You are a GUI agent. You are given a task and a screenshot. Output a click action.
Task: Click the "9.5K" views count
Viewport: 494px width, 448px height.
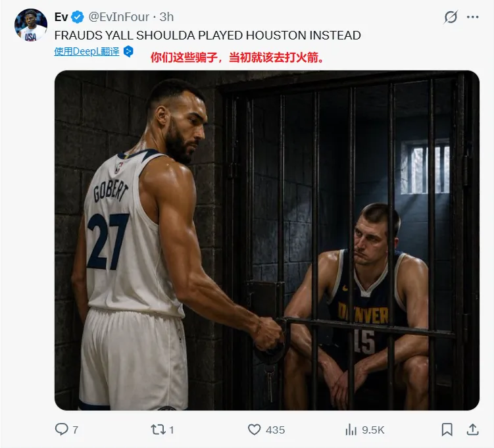click(373, 430)
